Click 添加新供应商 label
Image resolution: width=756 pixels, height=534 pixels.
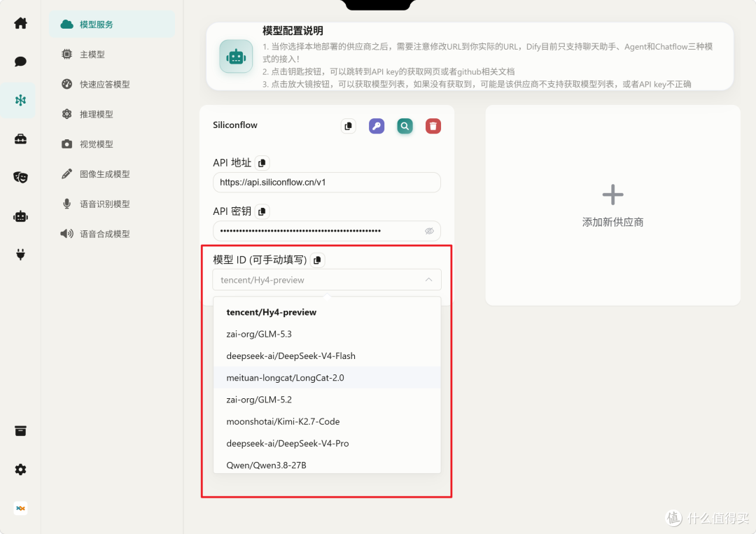click(x=612, y=222)
